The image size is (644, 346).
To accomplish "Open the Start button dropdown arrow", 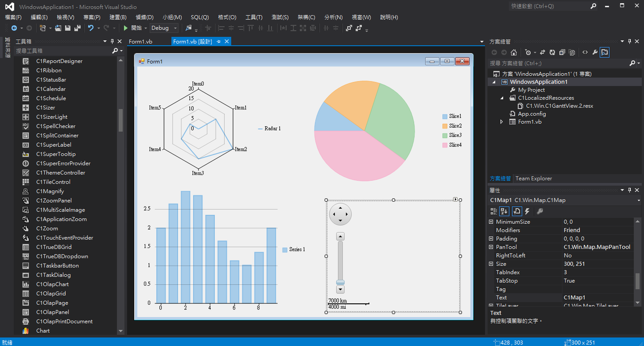I will click(x=145, y=28).
